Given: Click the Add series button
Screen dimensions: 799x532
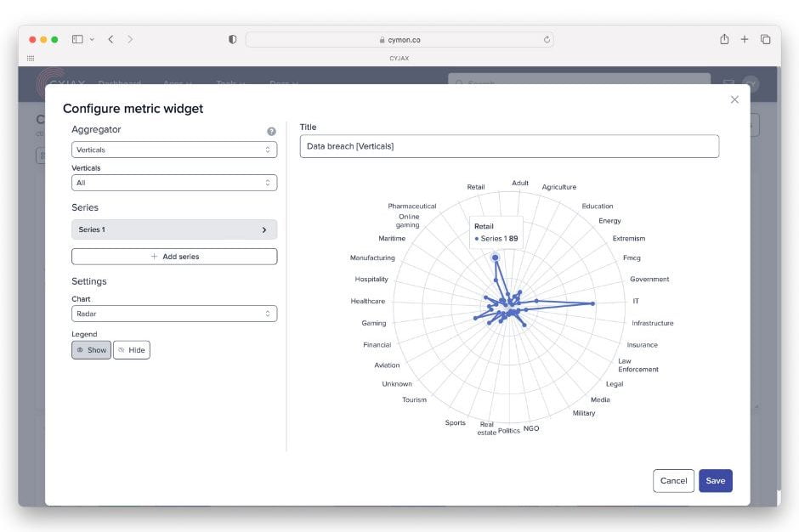Looking at the screenshot, I should (174, 257).
